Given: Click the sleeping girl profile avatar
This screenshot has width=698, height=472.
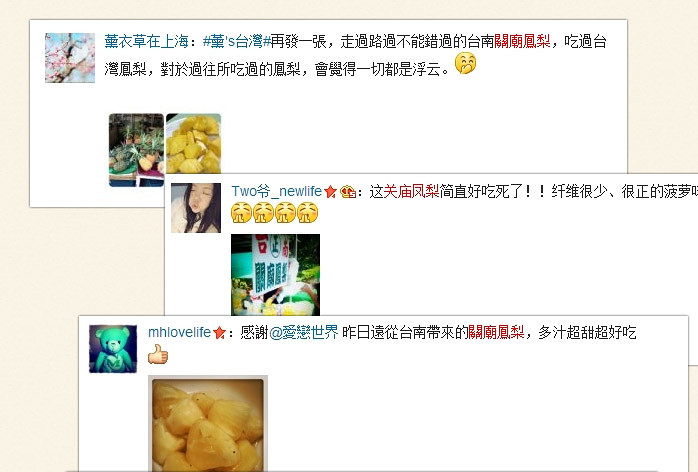Looking at the screenshot, I should (x=196, y=208).
